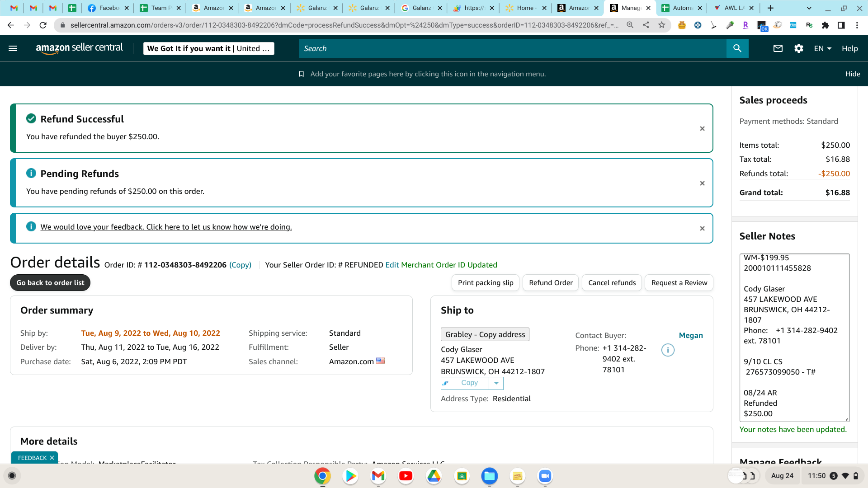Click the bookmark favorites icon
The image size is (868, 488).
coord(301,74)
